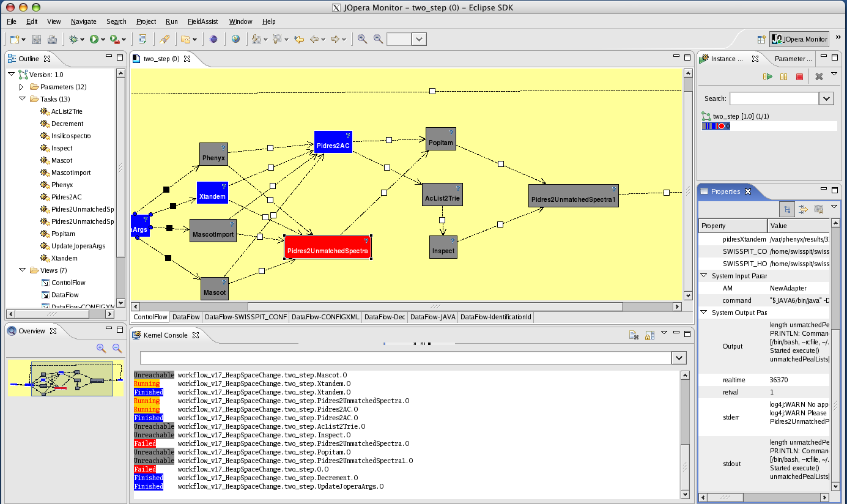
Task: Select Insilicospectro in the Outline tree
Action: coord(70,136)
